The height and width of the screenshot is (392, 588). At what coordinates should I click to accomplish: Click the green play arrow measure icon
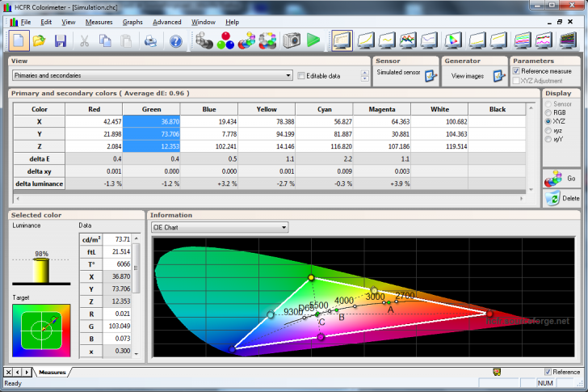313,40
